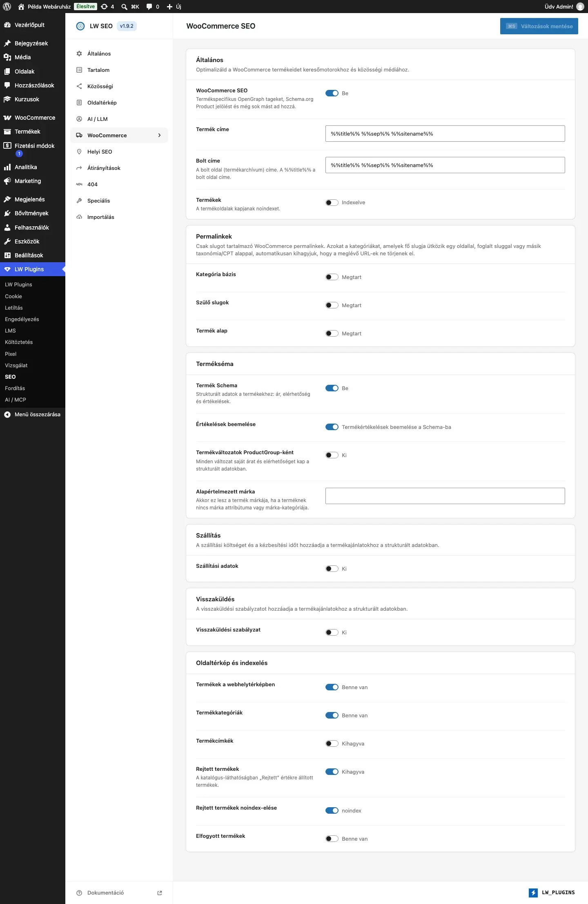Open the Speciális settings tab
The height and width of the screenshot is (904, 588).
[119, 201]
